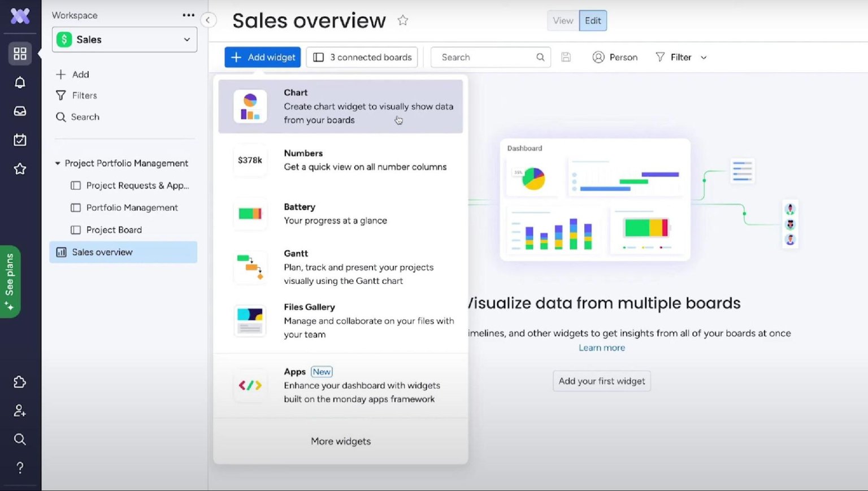Select the Chart widget option
868x491 pixels.
point(340,106)
